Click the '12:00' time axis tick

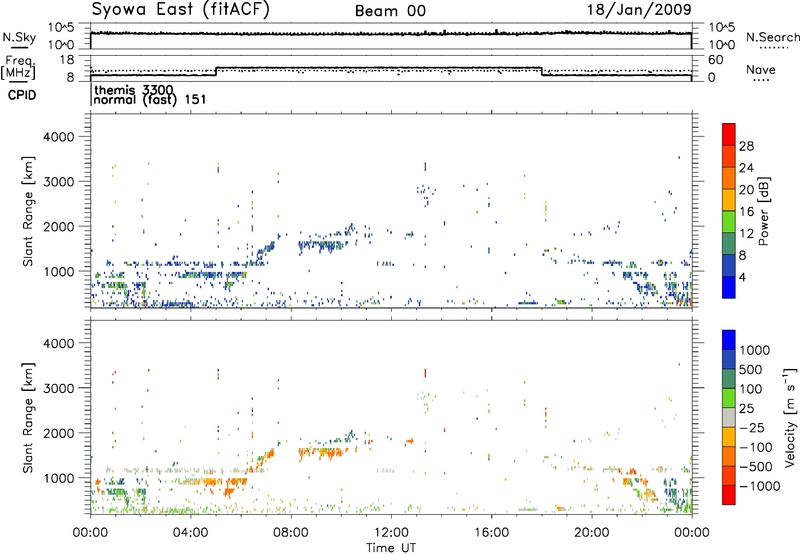(391, 533)
